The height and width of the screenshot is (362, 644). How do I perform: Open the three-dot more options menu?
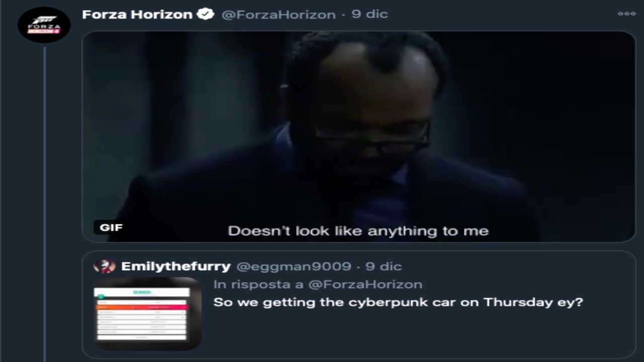click(626, 14)
